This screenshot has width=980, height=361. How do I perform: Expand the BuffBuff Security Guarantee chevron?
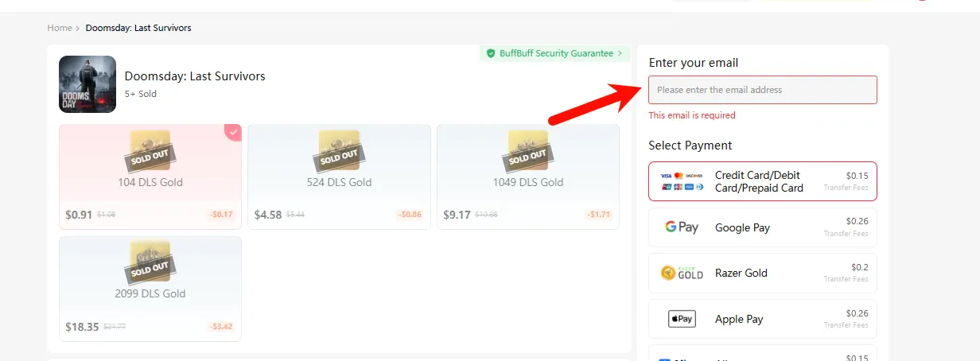(620, 53)
